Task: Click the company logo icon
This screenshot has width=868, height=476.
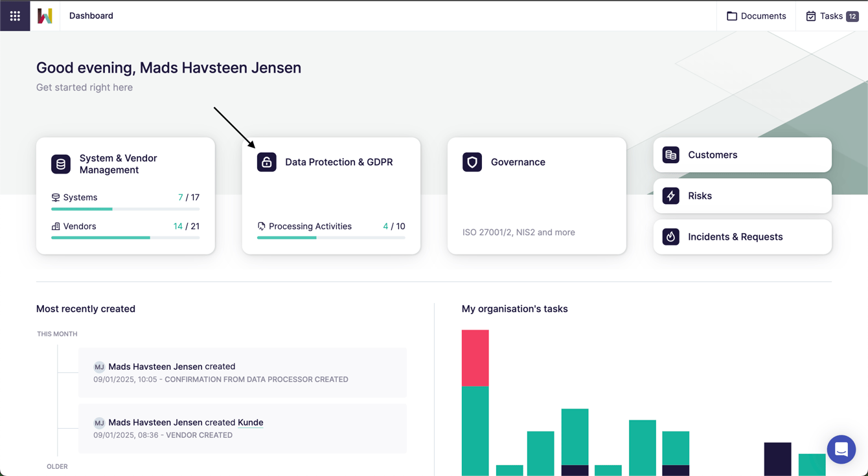Action: click(x=44, y=16)
